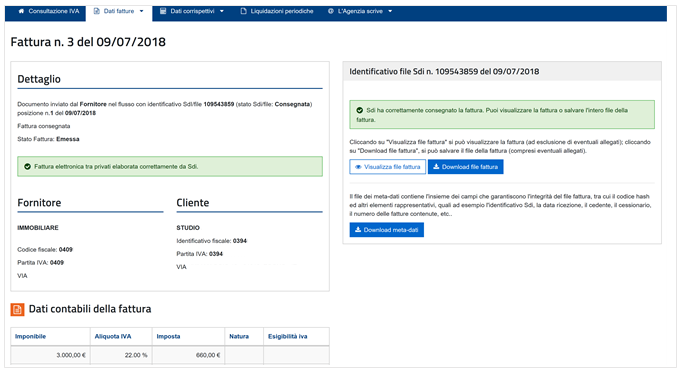The width and height of the screenshot is (684, 374).
Task: Click the Dettaglio section heading
Action: tap(39, 79)
